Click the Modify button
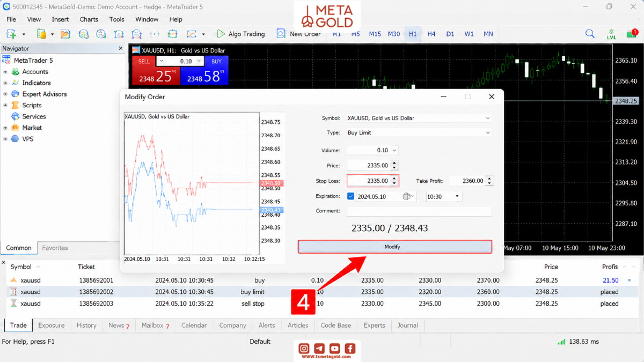 click(395, 247)
